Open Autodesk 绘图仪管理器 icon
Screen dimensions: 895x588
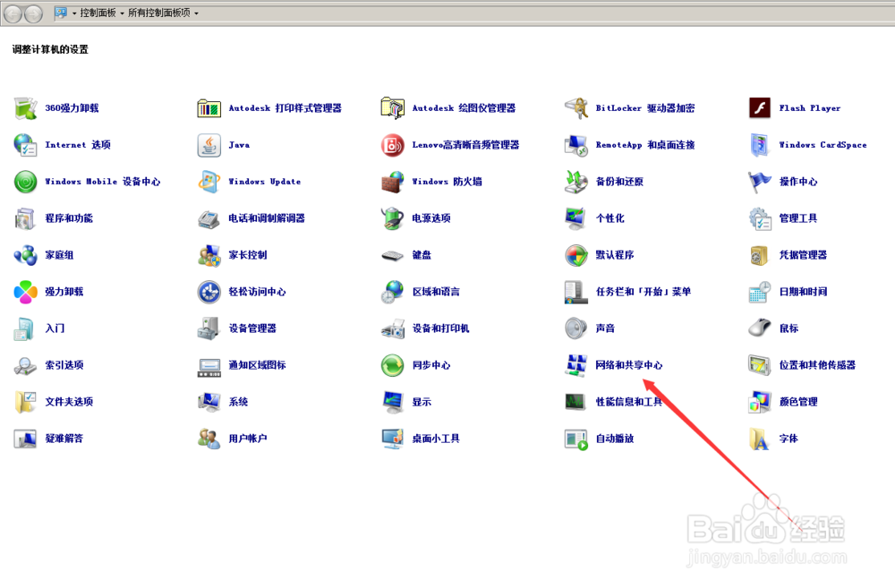393,108
